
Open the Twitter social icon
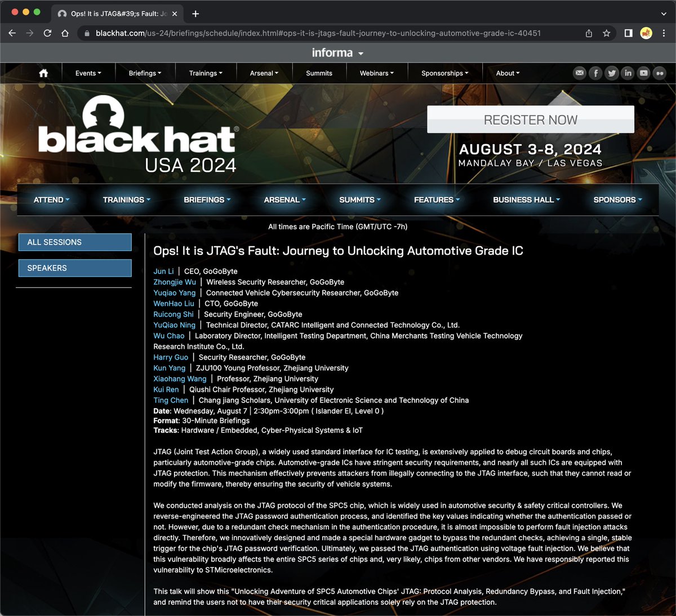[x=611, y=73]
